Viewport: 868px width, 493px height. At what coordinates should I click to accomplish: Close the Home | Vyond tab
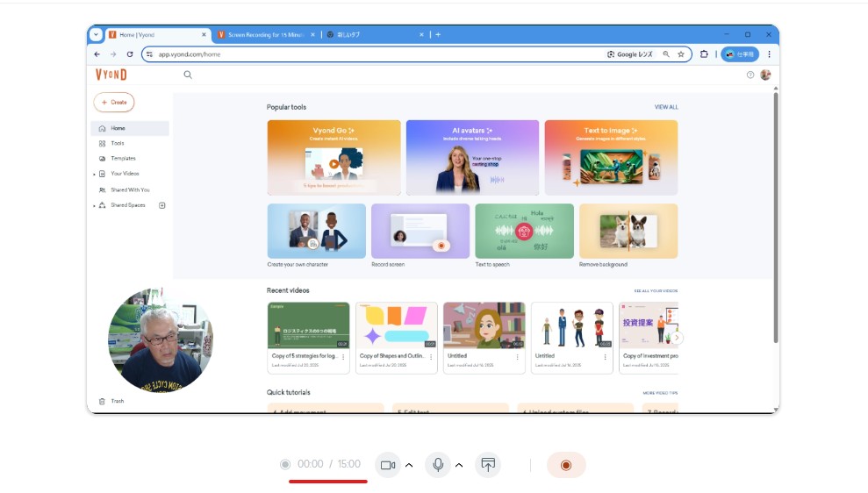[x=204, y=34]
